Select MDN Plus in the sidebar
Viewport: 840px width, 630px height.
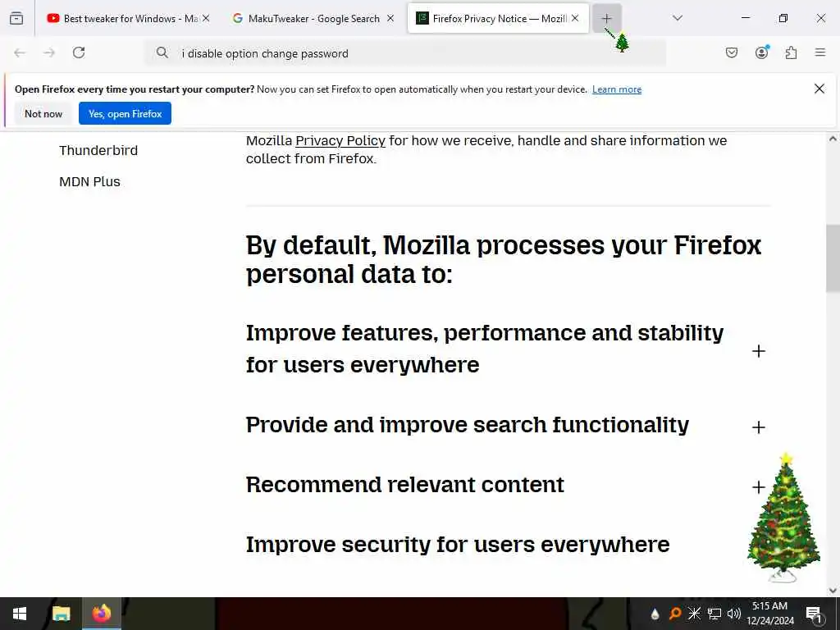coord(89,181)
